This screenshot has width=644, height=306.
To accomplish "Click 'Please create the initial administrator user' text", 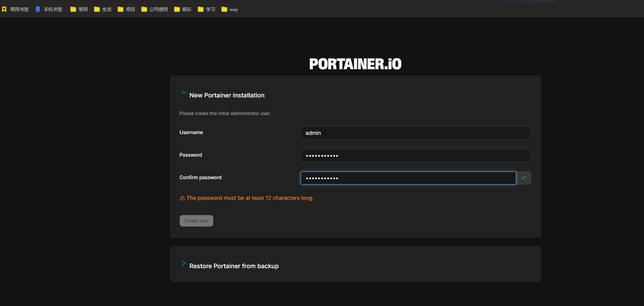I will (x=225, y=113).
